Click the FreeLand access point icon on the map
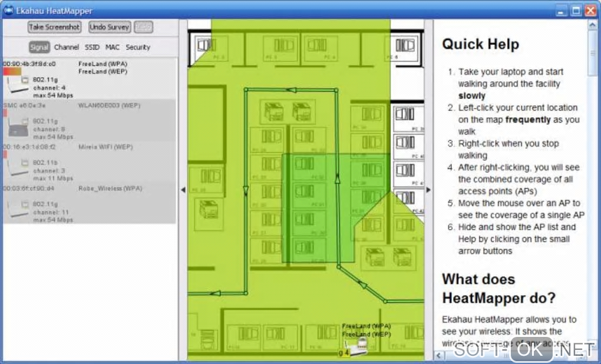The image size is (601, 364). 356,347
